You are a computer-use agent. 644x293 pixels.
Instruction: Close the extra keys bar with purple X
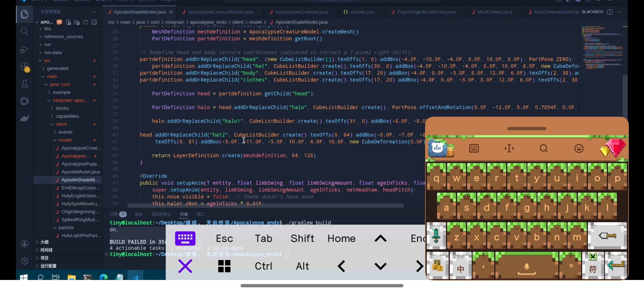[185, 266]
